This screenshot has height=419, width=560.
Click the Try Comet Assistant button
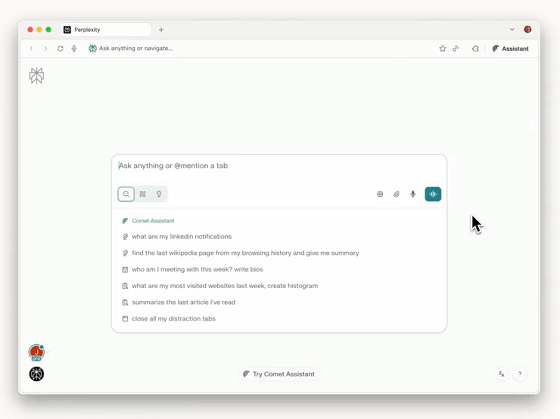pos(279,374)
